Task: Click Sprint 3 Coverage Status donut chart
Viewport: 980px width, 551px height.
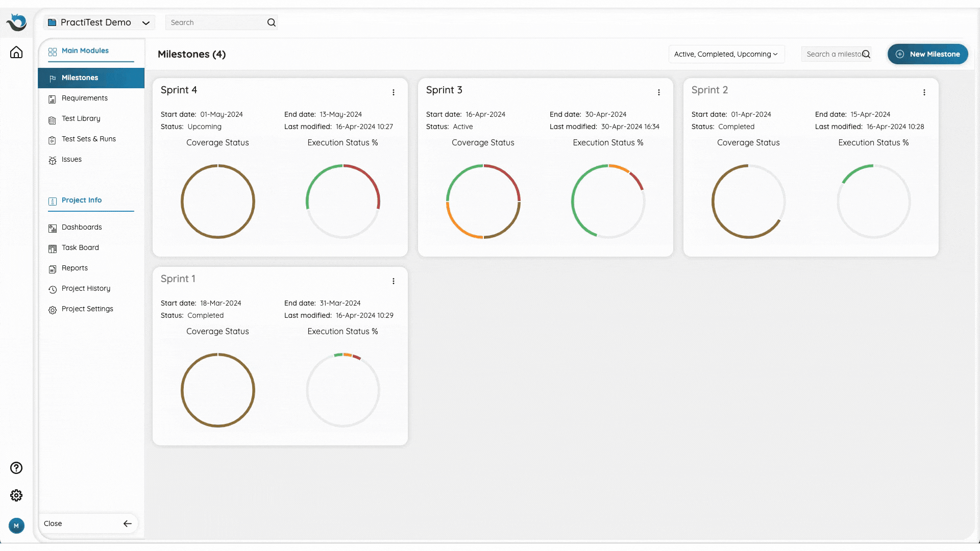Action: tap(483, 202)
